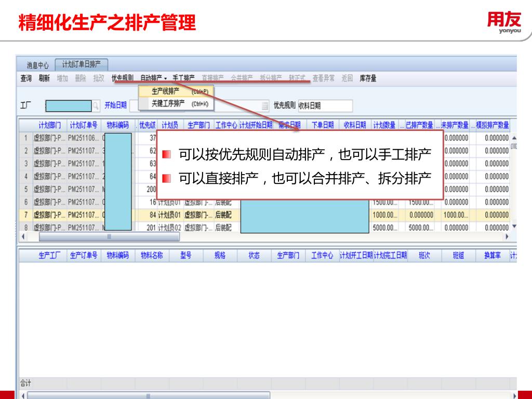The image size is (532, 399).
Task: Open 库存量 from the toolbar
Action: (368, 78)
